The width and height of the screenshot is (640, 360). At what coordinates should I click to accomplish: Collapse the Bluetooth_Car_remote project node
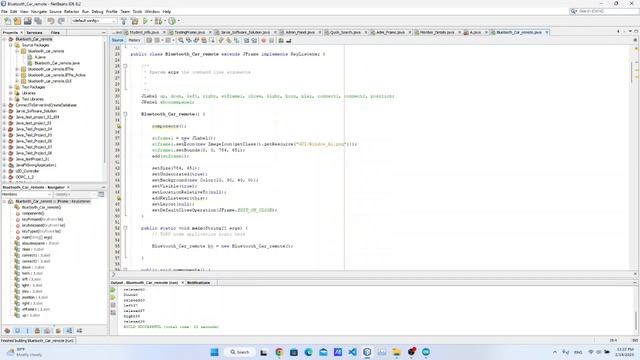(x=4, y=39)
